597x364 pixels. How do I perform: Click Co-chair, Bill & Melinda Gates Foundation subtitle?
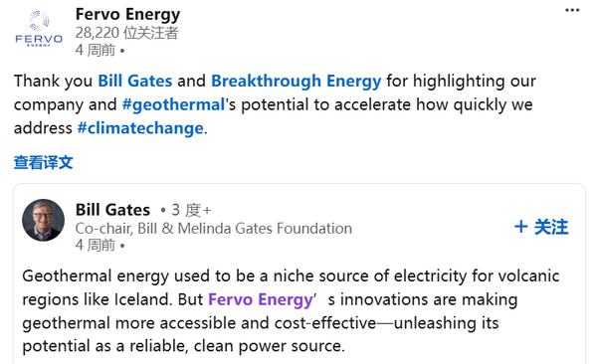click(x=214, y=229)
